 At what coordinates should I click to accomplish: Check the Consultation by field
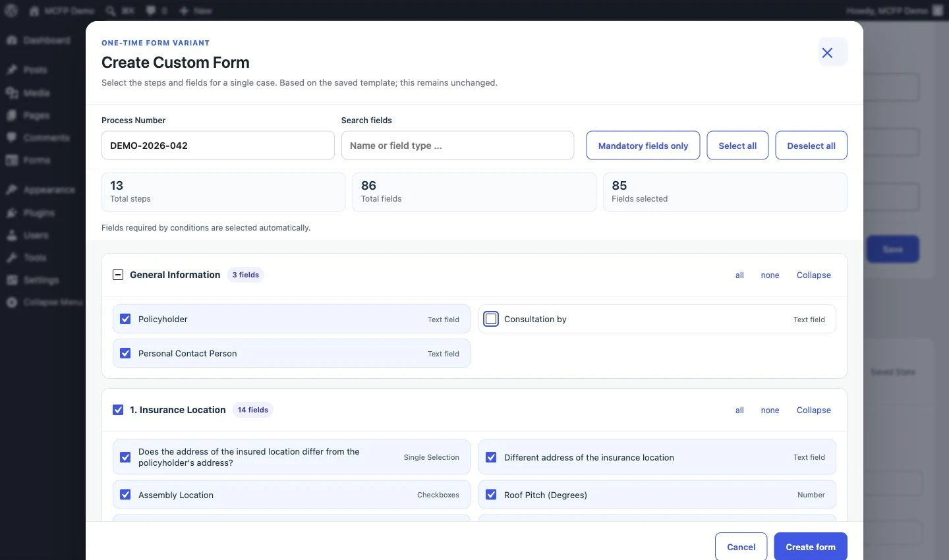pos(491,319)
